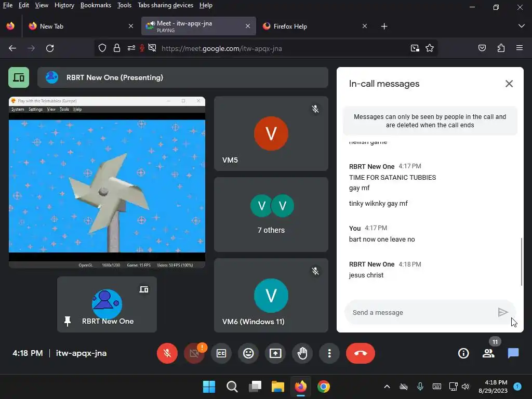Open Tabs sharing devices menu
This screenshot has height=399, width=532.
tap(166, 5)
